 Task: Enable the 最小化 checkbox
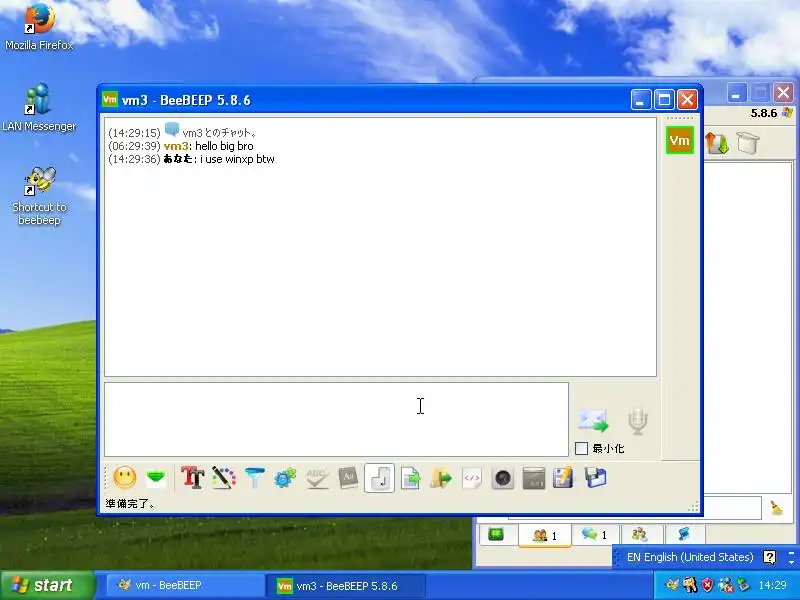click(x=581, y=448)
